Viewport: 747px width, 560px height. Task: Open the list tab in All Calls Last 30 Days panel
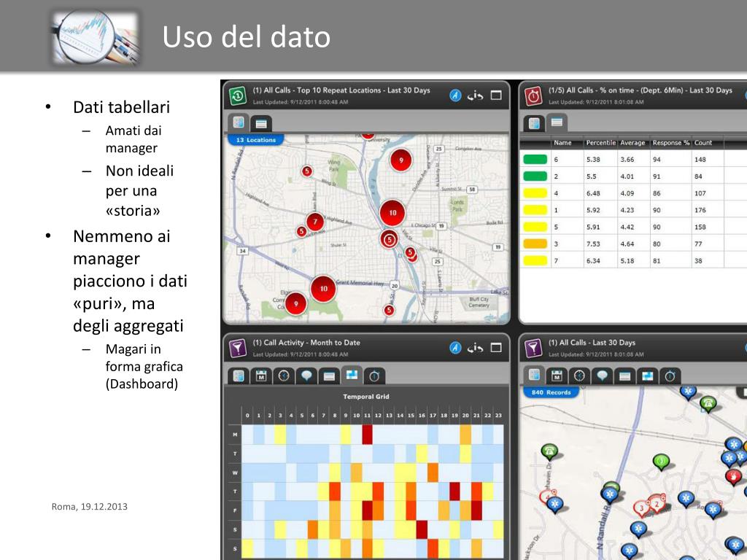tap(624, 376)
